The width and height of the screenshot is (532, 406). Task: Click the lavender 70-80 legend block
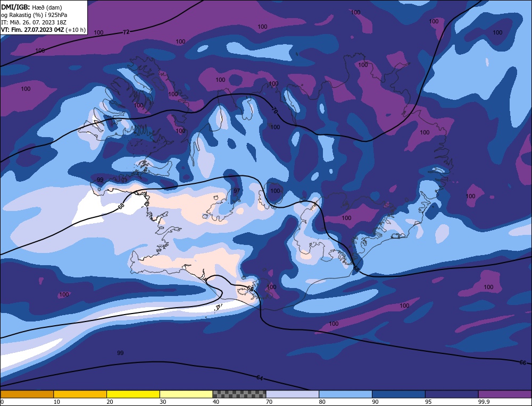point(293,394)
